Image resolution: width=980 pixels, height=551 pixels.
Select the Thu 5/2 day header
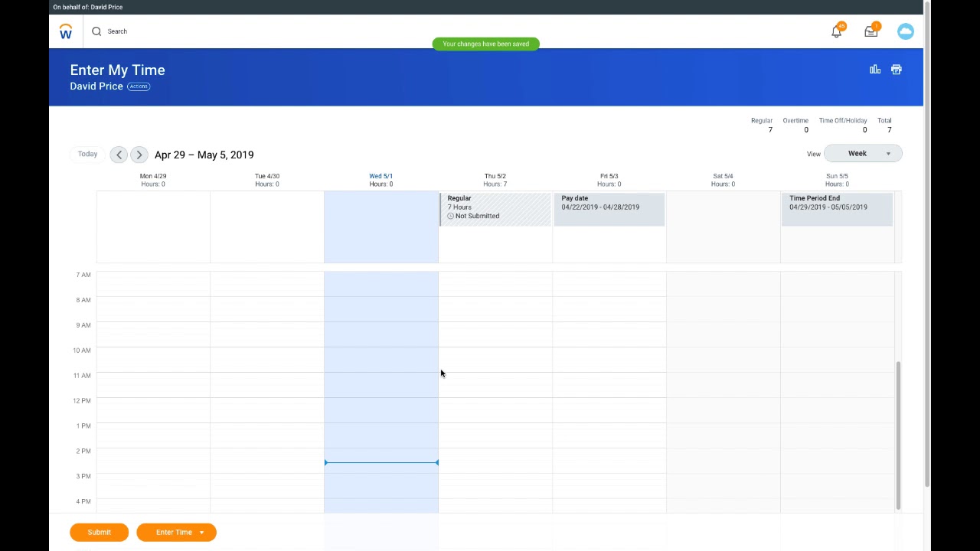point(495,180)
